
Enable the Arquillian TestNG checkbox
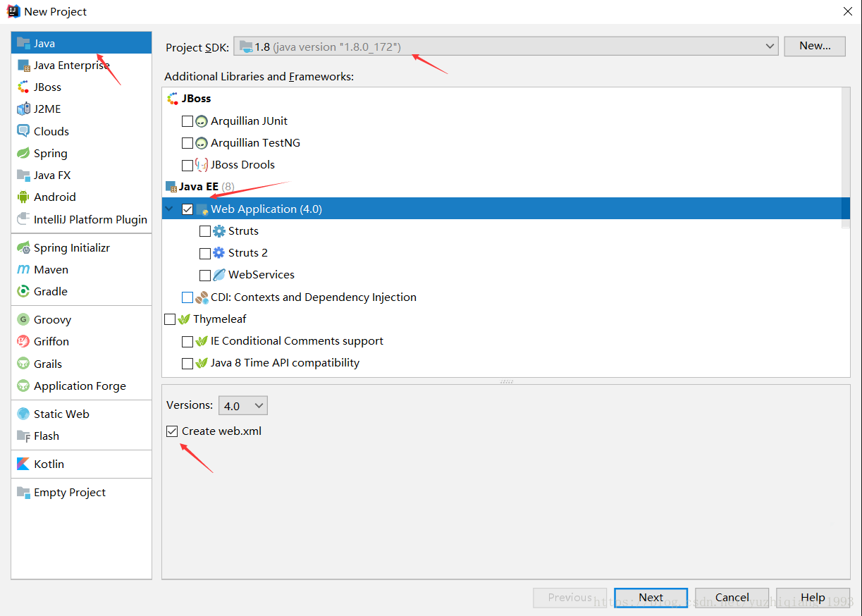coord(187,143)
